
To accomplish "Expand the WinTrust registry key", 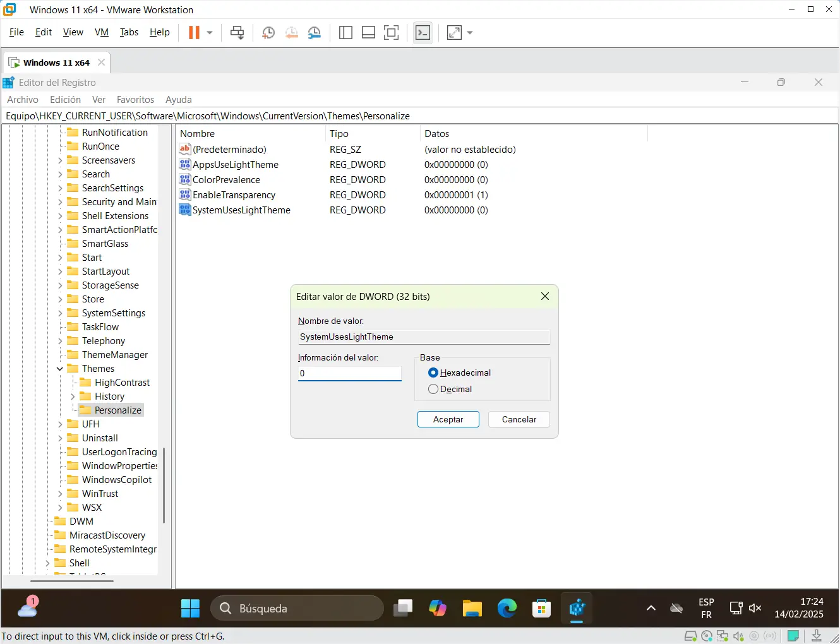I will pos(60,494).
